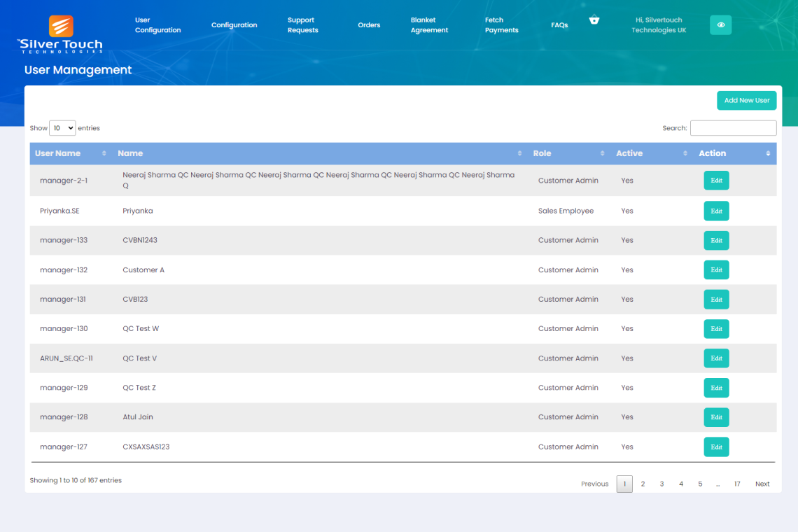
Task: Click the CXSAXSAS123 name cell
Action: (146, 447)
